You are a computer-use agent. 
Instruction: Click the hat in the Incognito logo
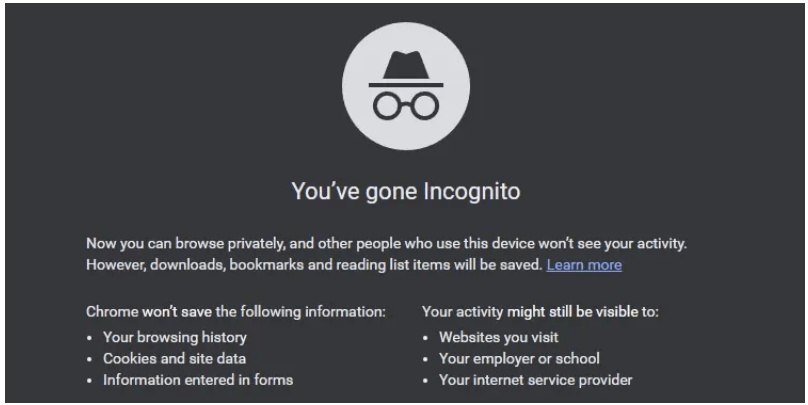(x=406, y=68)
